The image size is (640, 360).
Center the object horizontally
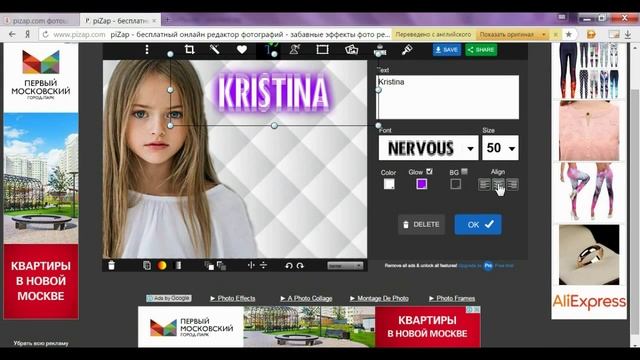(x=251, y=265)
